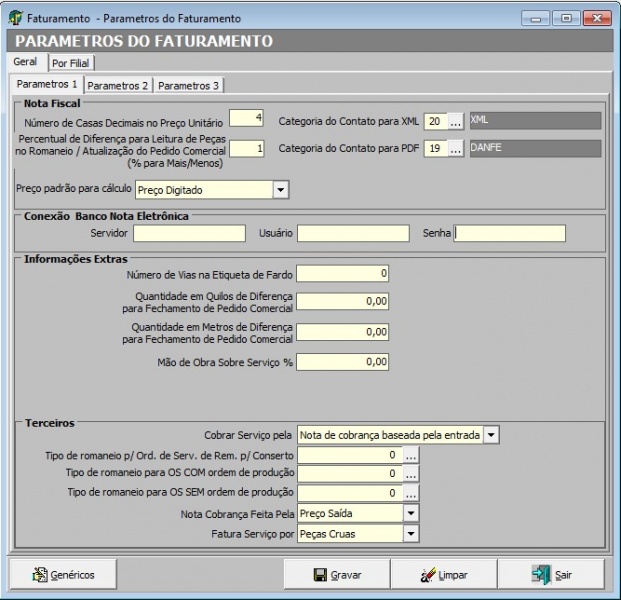This screenshot has height=600, width=621.
Task: Open the Parametros 3 tab
Action: click(x=189, y=86)
